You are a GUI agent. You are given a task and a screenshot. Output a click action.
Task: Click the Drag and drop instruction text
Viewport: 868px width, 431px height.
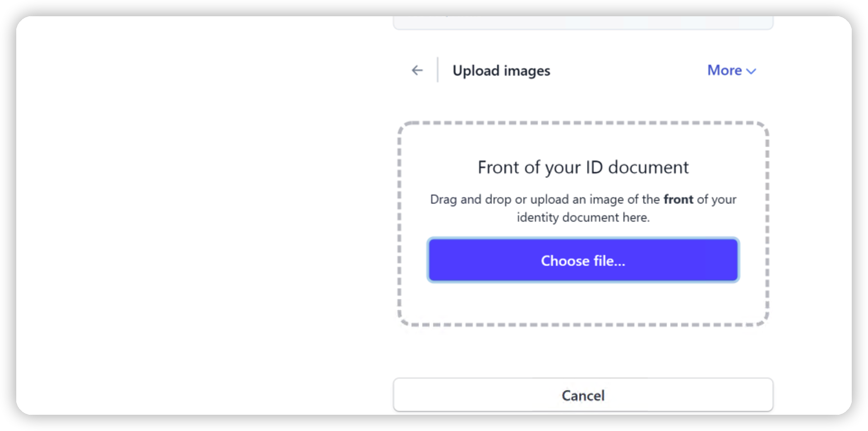[x=541, y=199]
